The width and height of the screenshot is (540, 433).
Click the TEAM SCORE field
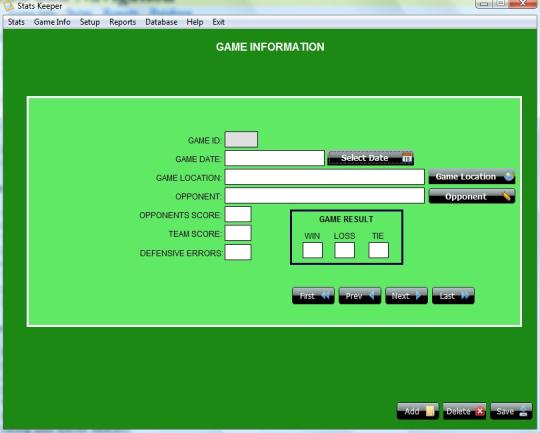[238, 233]
